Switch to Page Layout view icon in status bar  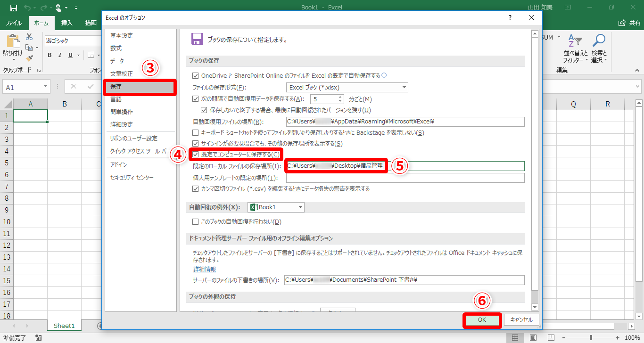point(533,338)
